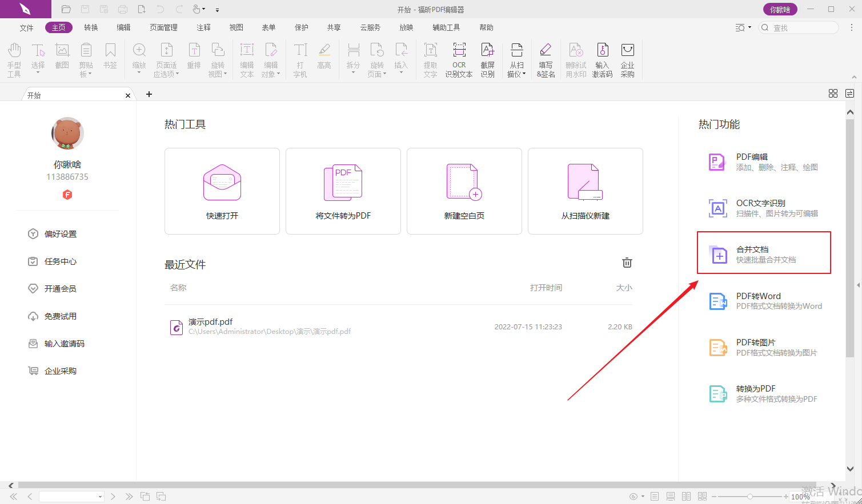Image resolution: width=862 pixels, height=504 pixels.
Task: Click the next page arrow in status bar
Action: 113,497
